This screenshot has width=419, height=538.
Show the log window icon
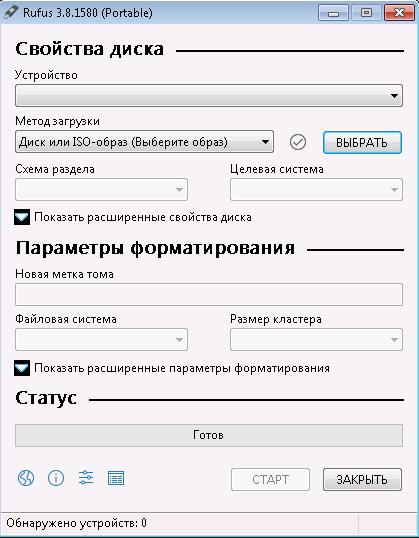116,478
